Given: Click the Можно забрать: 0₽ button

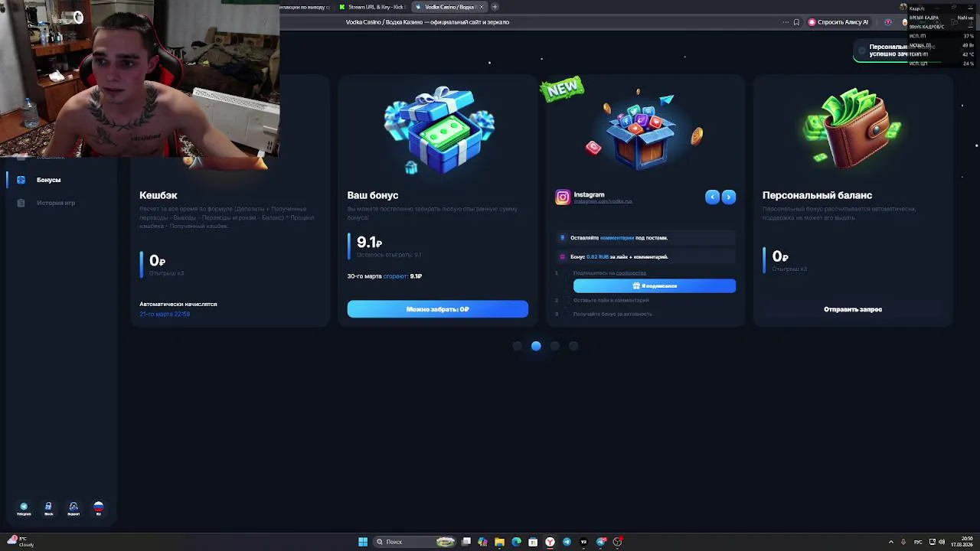Looking at the screenshot, I should click(437, 309).
